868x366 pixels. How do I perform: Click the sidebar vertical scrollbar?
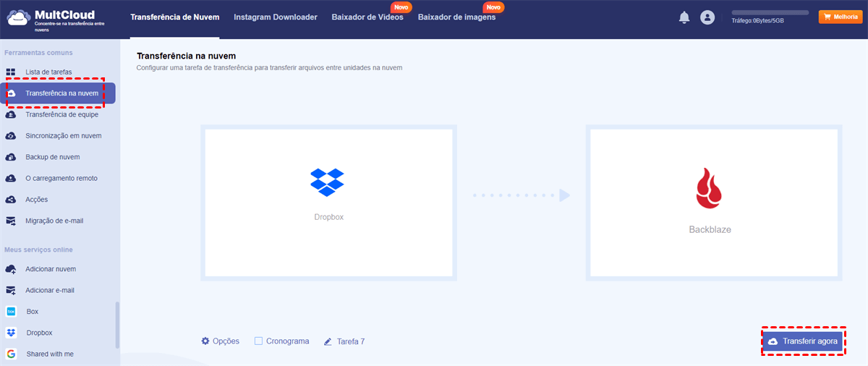click(x=117, y=325)
